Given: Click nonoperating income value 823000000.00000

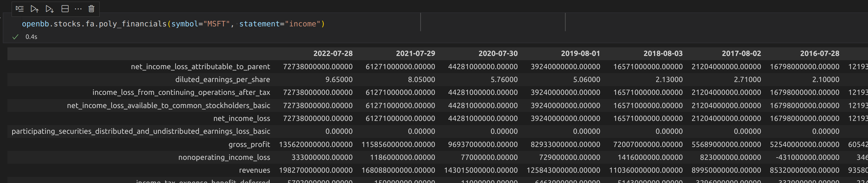Looking at the screenshot, I should tap(730, 158).
